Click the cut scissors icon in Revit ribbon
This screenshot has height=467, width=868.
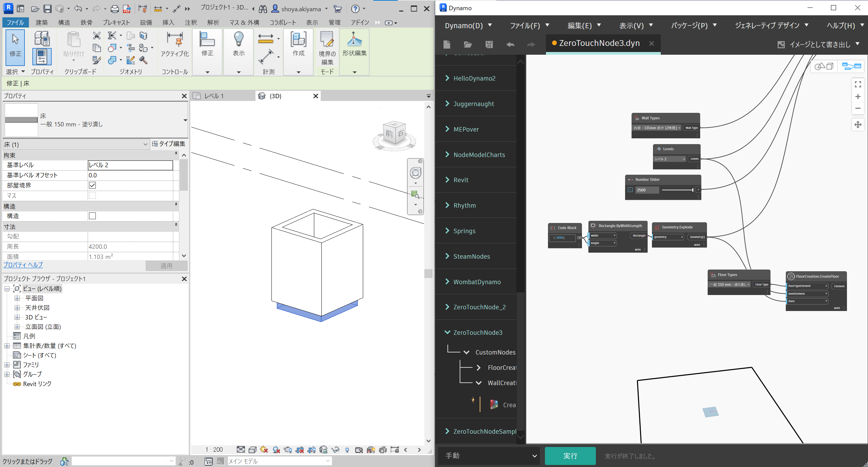point(97,36)
